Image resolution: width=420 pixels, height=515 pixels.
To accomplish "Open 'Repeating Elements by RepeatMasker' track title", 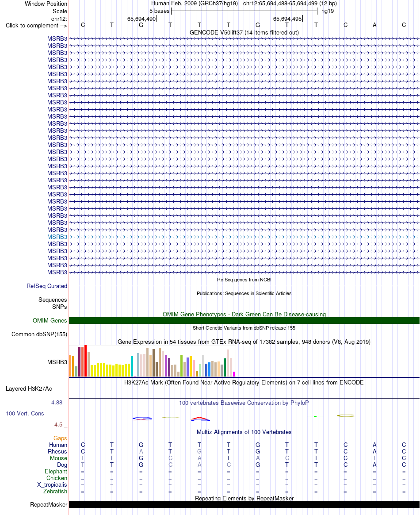I will pos(244,499).
